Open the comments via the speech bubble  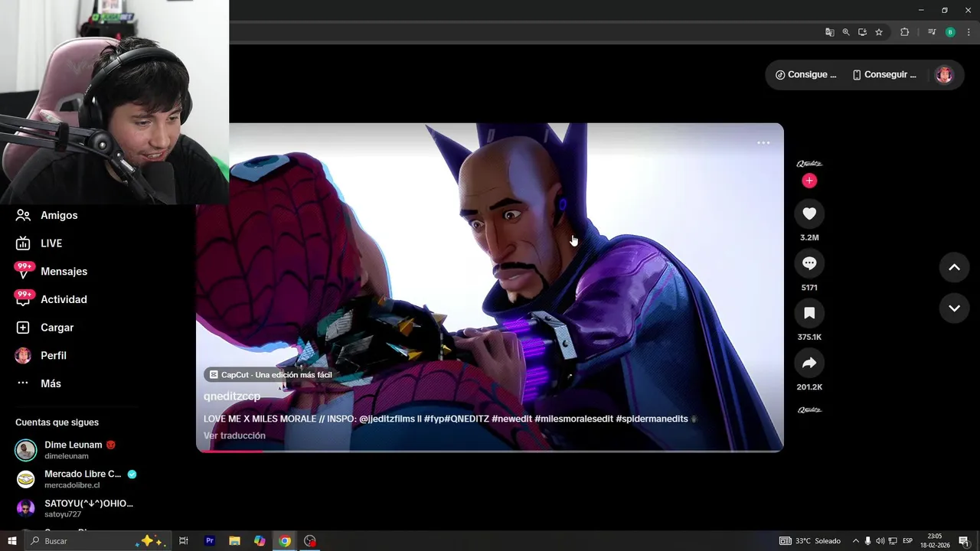click(809, 263)
